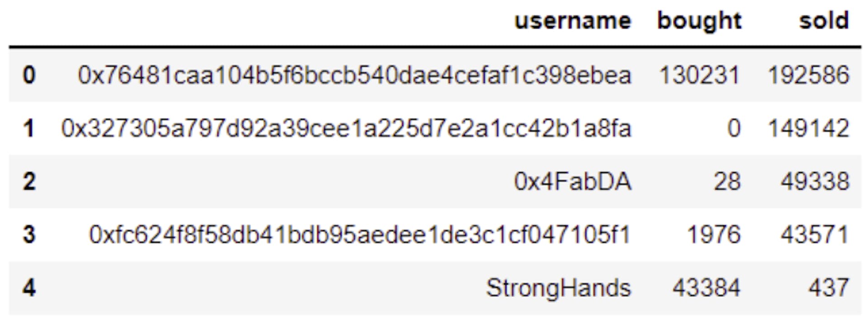This screenshot has height=321, width=868.
Task: Click username 0x327305a797d92a39cee1a225d7e2a1cc42b1a8fa
Action: point(346,128)
